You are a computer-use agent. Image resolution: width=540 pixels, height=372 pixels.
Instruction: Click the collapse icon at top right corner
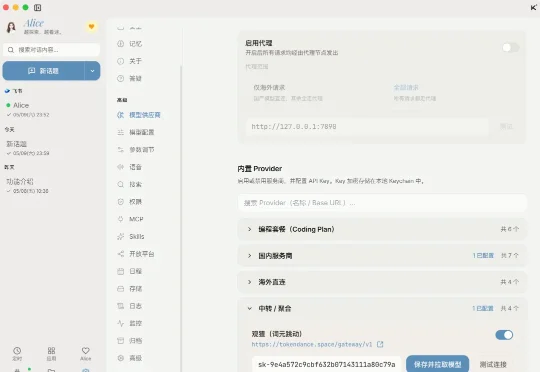pyautogui.click(x=533, y=7)
